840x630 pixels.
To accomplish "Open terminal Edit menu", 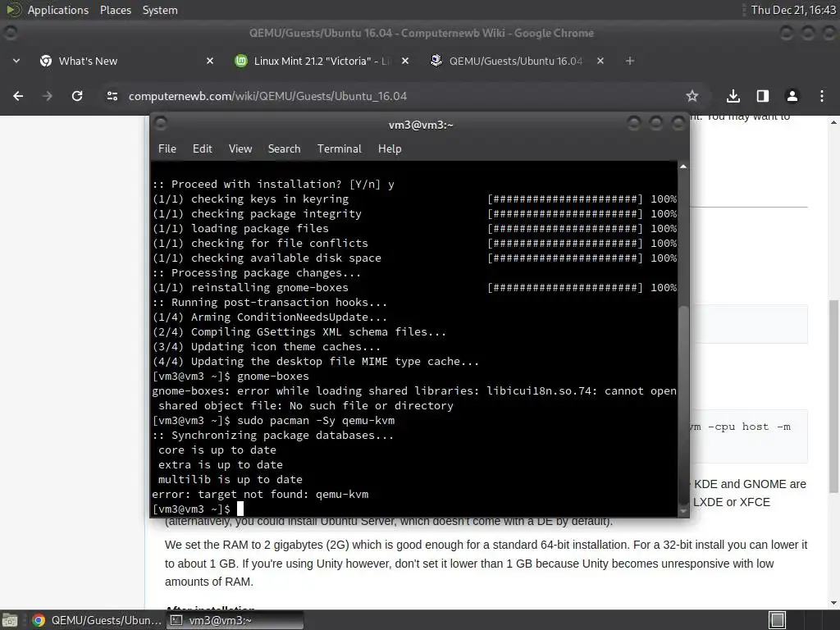I will click(x=202, y=149).
